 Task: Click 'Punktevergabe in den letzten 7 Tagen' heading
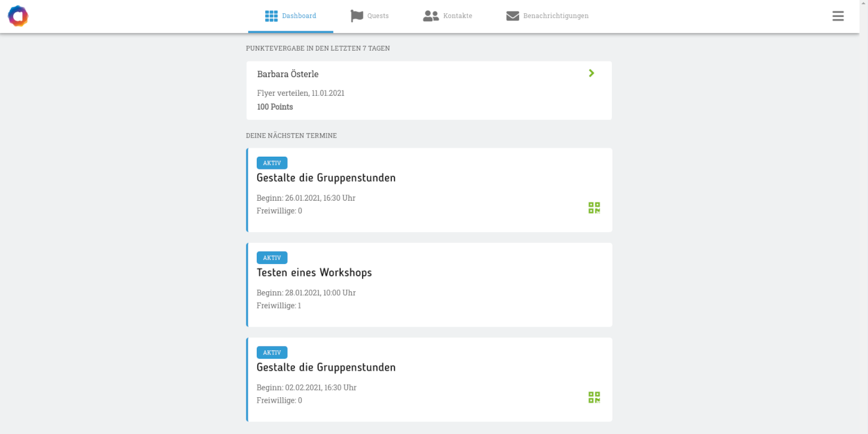point(318,48)
